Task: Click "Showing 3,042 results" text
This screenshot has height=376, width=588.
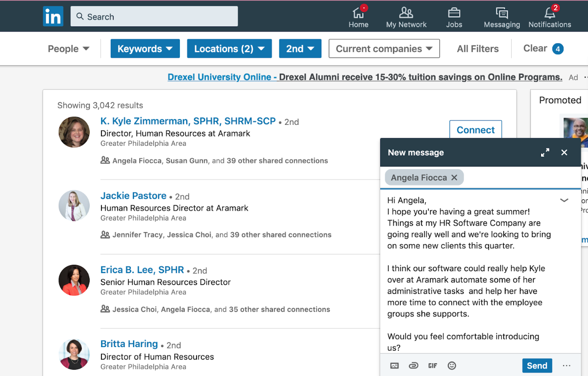Action: pyautogui.click(x=100, y=105)
